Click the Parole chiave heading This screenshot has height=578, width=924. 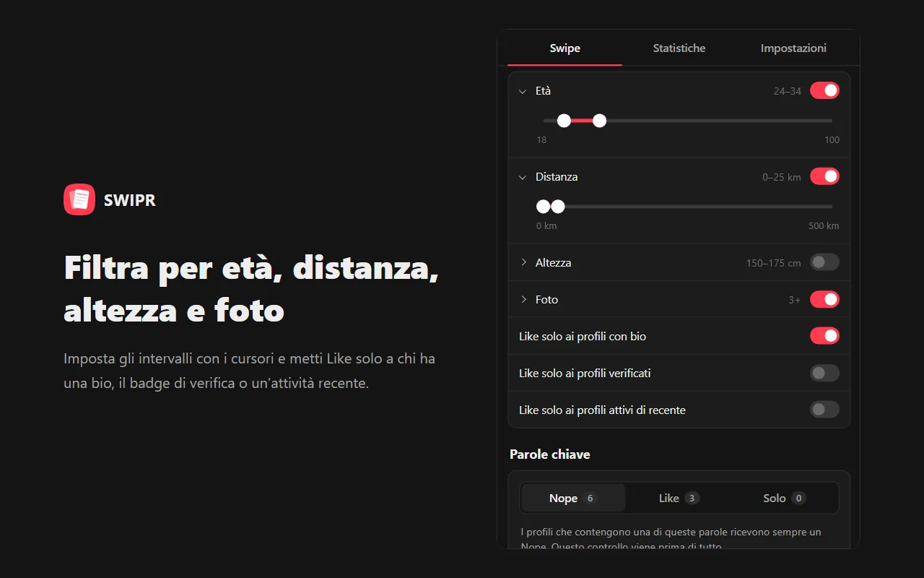550,454
